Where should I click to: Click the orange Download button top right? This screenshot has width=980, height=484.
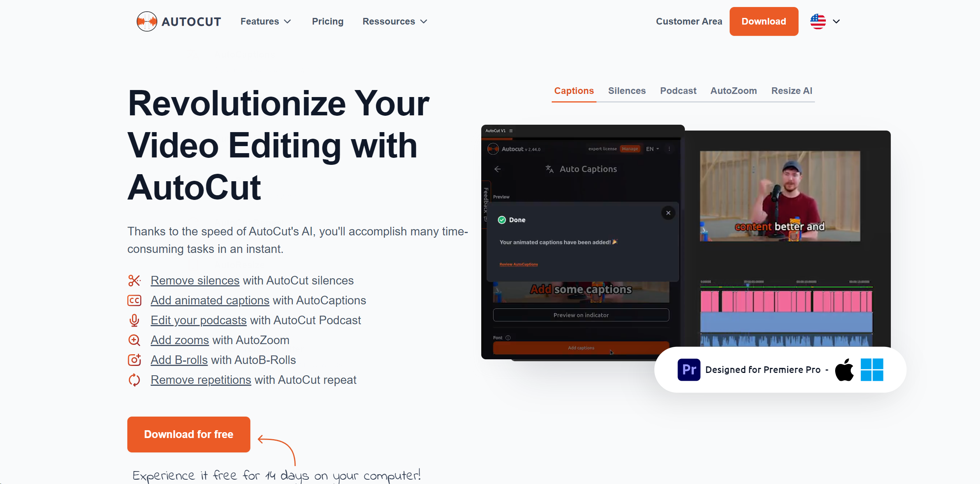[763, 21]
